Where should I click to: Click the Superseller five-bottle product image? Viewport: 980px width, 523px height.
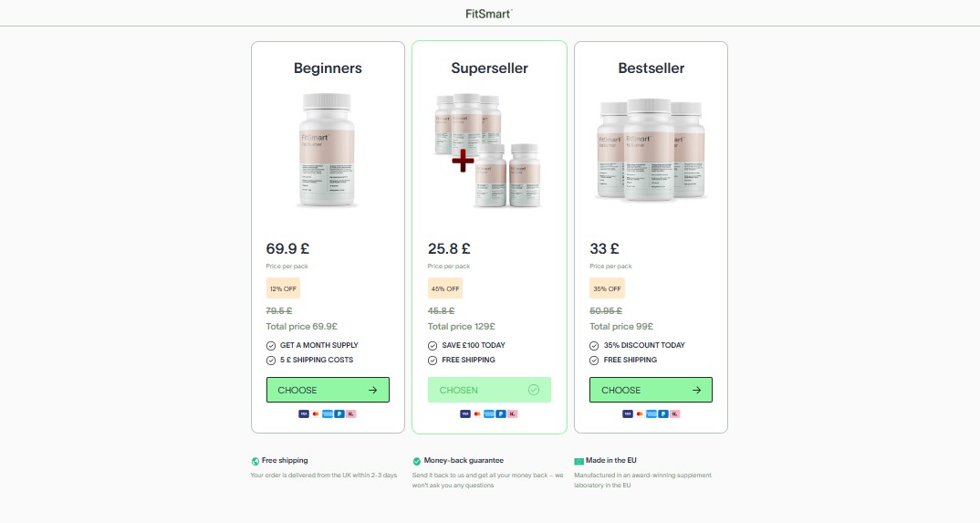coord(488,151)
